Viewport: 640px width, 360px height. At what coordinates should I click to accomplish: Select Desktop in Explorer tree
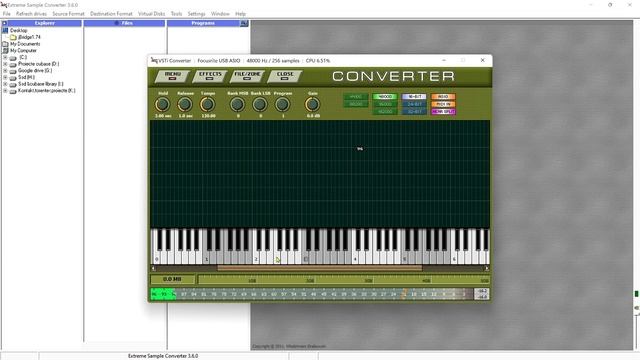(18, 30)
